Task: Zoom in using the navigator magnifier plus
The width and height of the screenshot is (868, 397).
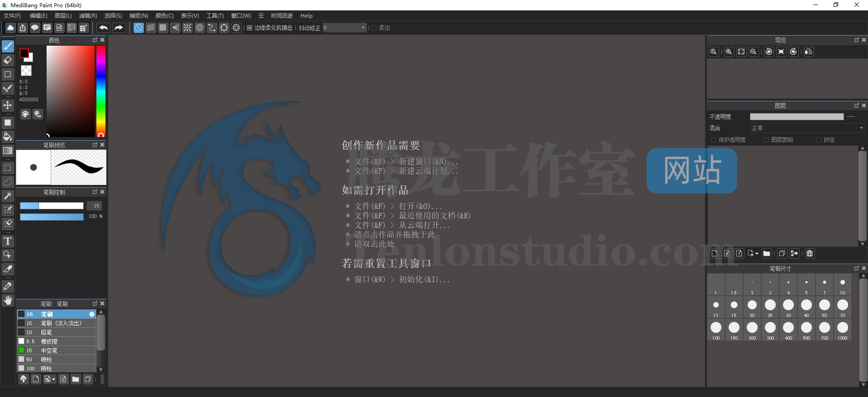Action: click(x=729, y=52)
